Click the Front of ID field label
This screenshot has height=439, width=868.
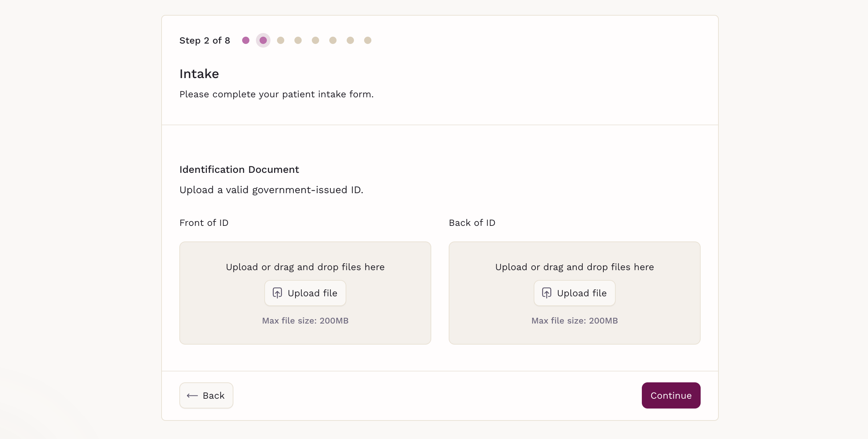click(x=204, y=223)
